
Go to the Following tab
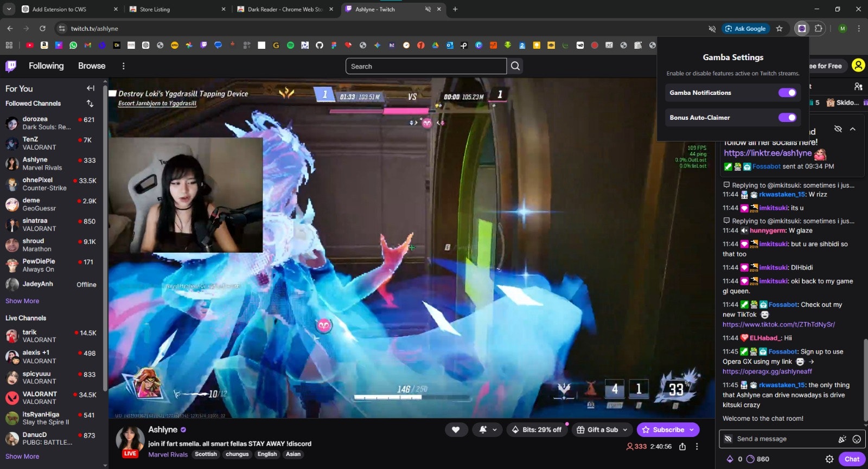(x=46, y=66)
